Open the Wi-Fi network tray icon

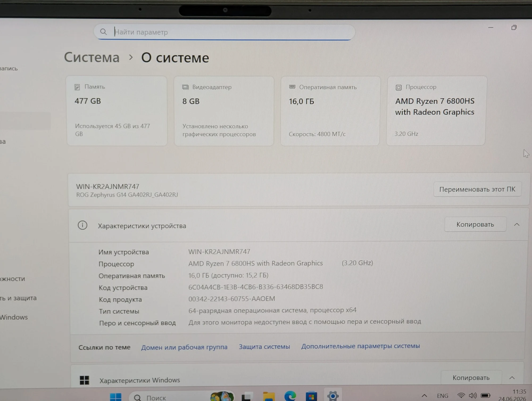click(461, 396)
